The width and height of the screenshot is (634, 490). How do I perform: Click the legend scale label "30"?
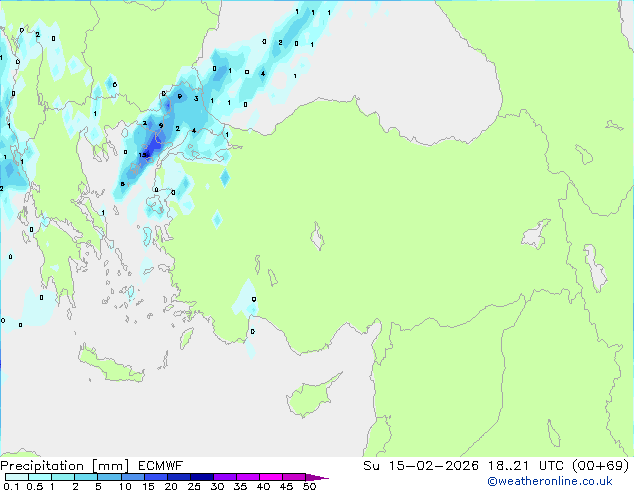[x=217, y=486]
